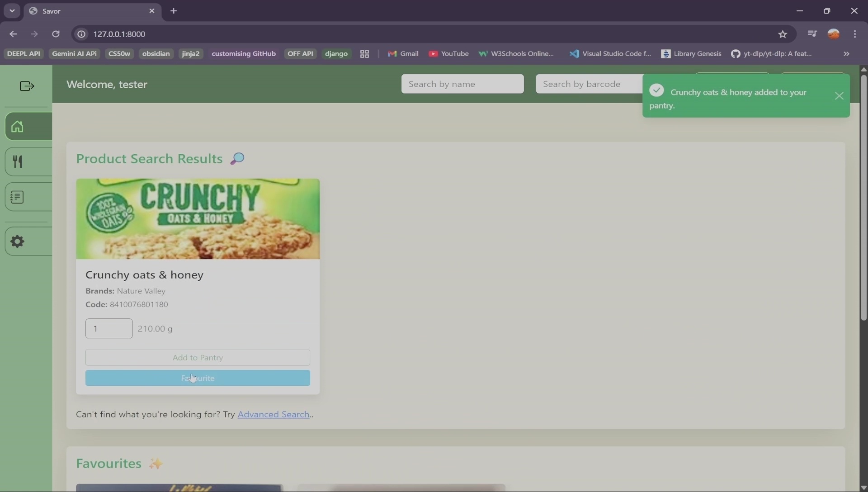The height and width of the screenshot is (492, 868).
Task: Click the quantity input for Crunchy oats & honey
Action: 109,328
